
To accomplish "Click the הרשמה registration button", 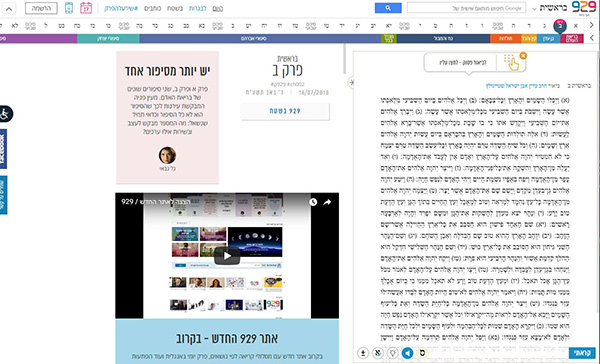I will click(x=41, y=8).
